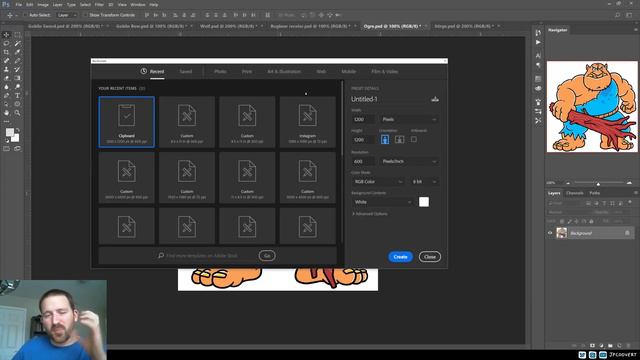The width and height of the screenshot is (640, 360).
Task: Open the Pixels/Inch resolution units dropdown
Action: 409,161
